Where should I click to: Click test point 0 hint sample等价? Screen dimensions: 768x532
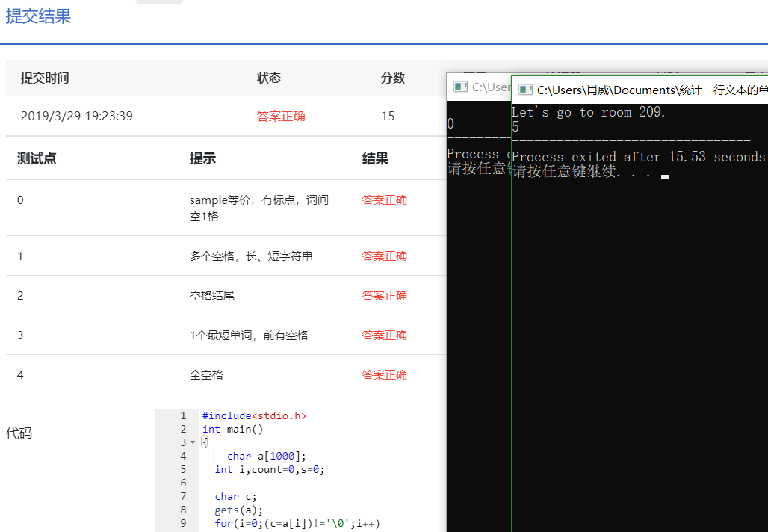click(258, 208)
